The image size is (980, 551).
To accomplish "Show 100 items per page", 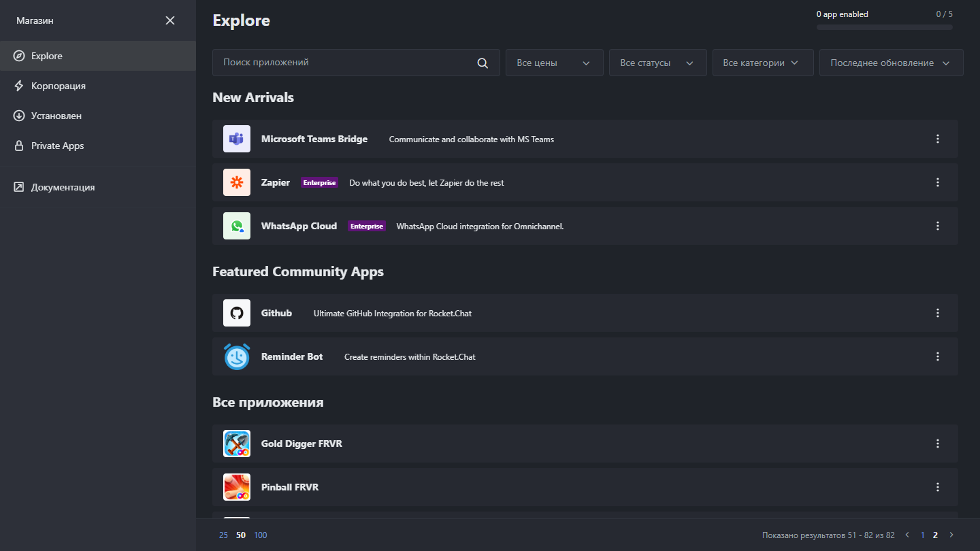I will 261,535.
